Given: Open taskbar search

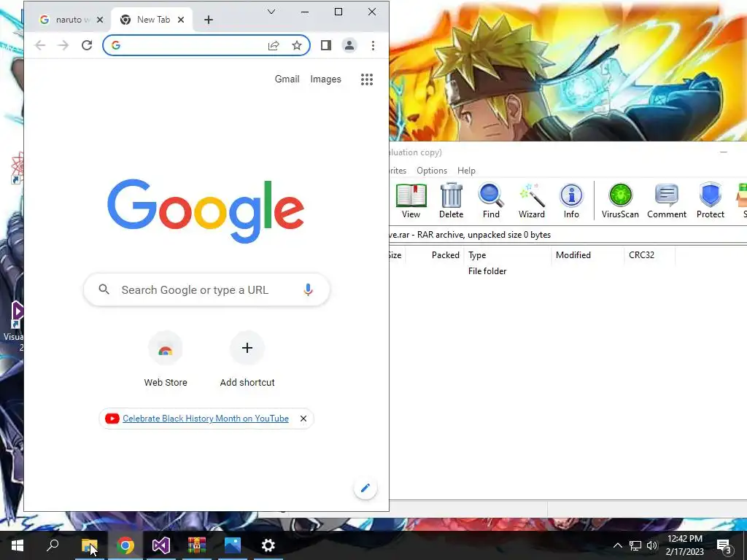Looking at the screenshot, I should (53, 545).
